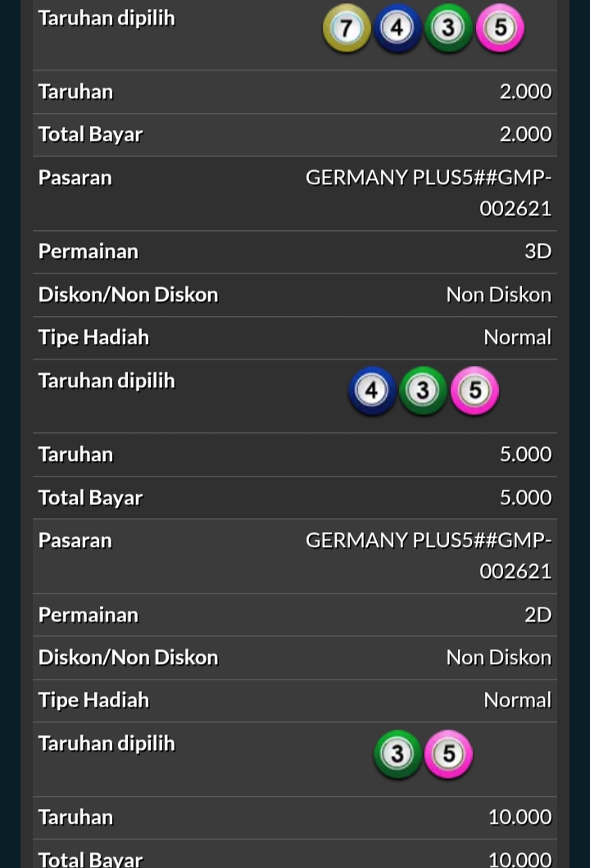590x868 pixels.
Task: Click the Permainan value 3D
Action: 538,251
